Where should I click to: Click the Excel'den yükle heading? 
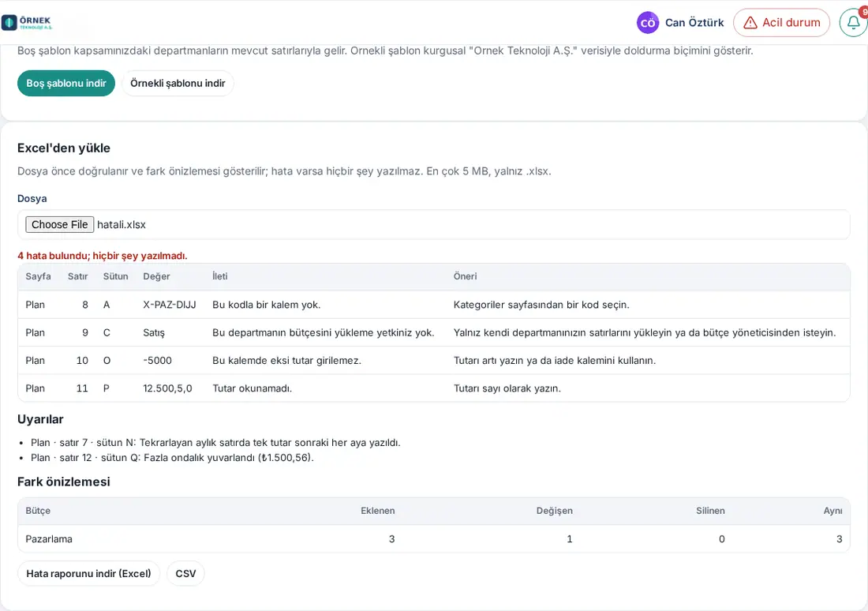coord(64,148)
